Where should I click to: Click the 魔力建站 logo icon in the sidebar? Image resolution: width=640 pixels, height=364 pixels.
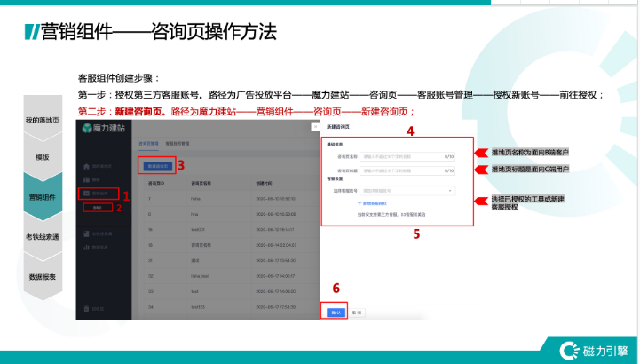(x=87, y=128)
